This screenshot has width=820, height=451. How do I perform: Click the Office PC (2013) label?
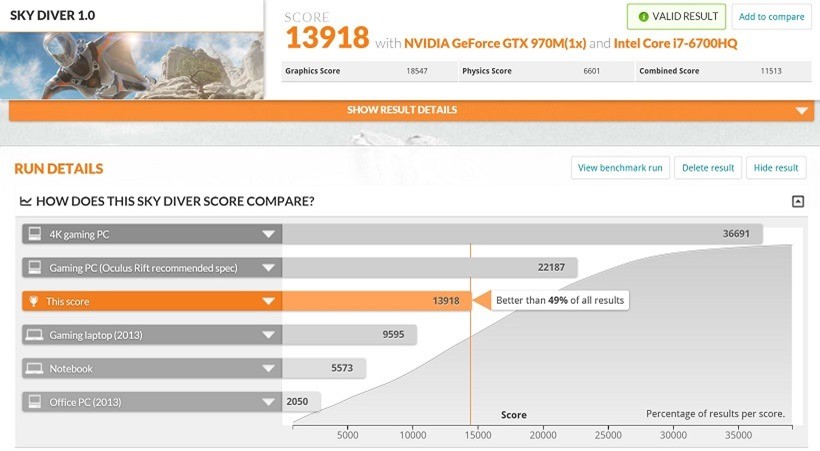pos(85,402)
